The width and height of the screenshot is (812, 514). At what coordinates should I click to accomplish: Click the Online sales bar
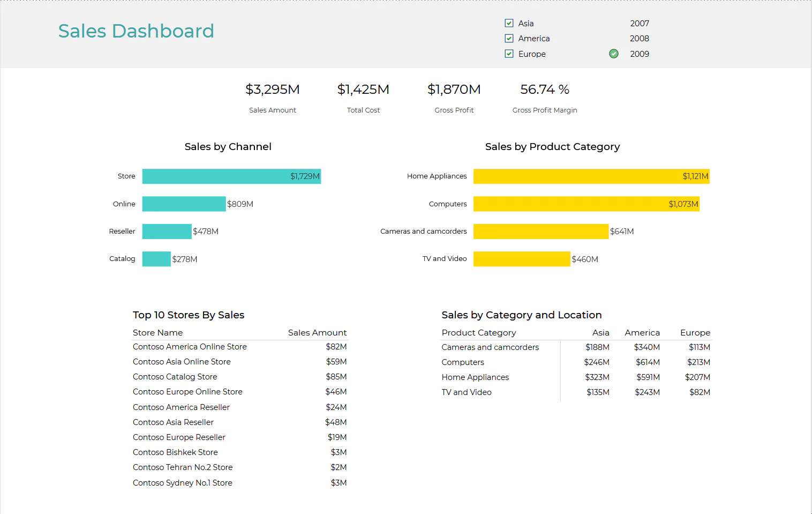tap(184, 204)
